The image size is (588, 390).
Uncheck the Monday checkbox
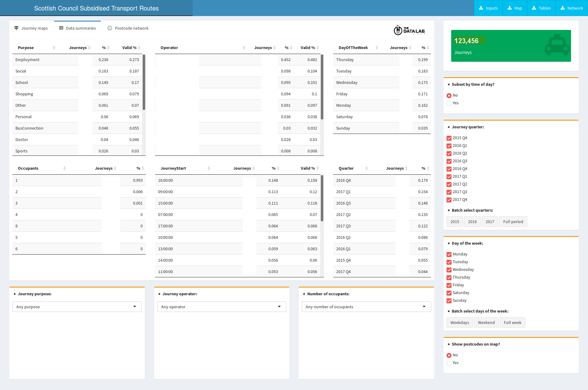pyautogui.click(x=449, y=254)
